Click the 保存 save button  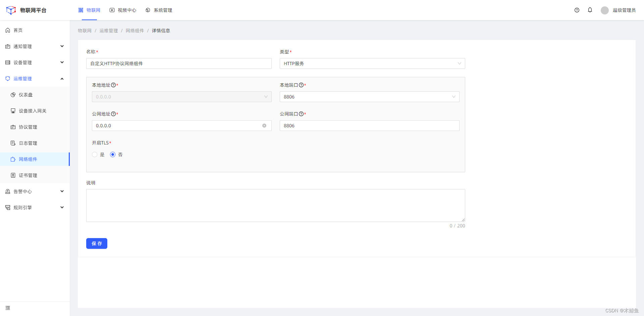tap(97, 243)
